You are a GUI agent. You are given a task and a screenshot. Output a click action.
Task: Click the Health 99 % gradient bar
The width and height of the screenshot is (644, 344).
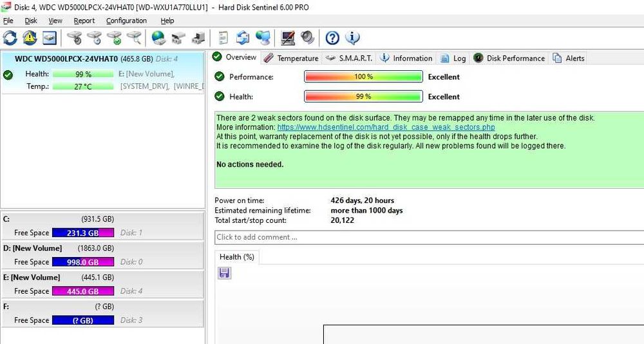click(x=363, y=96)
